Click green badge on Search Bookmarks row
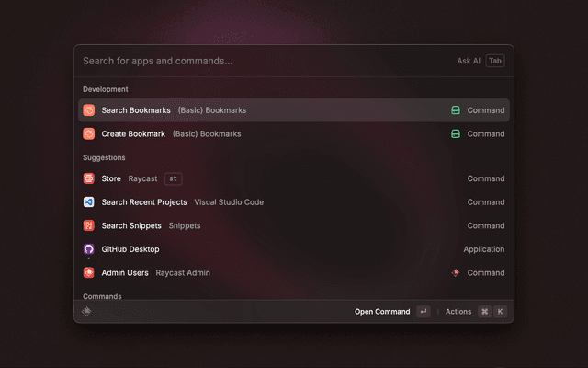 455,110
